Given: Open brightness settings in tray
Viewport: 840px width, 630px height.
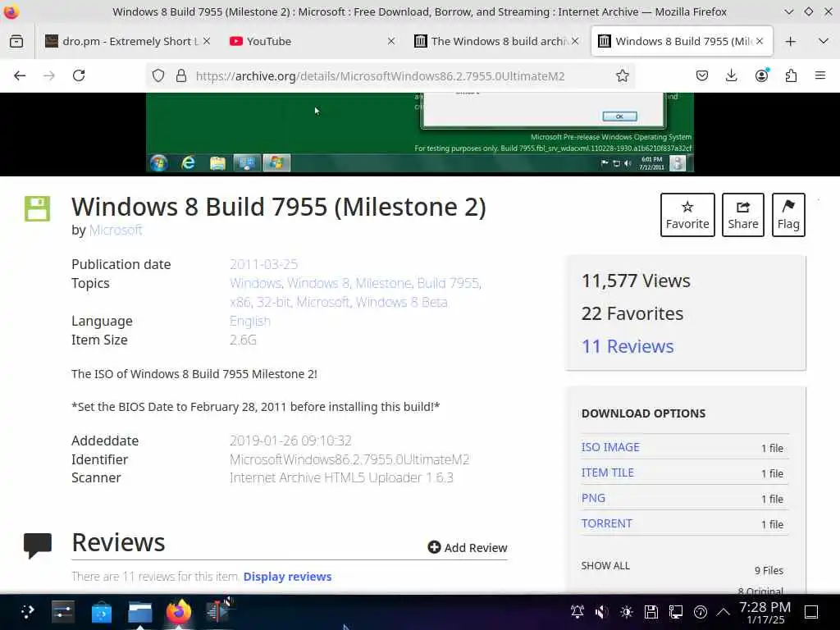Looking at the screenshot, I should (x=626, y=612).
